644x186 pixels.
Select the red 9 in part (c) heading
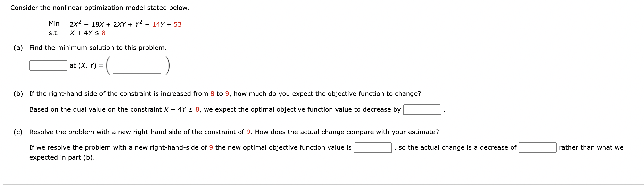coord(248,132)
